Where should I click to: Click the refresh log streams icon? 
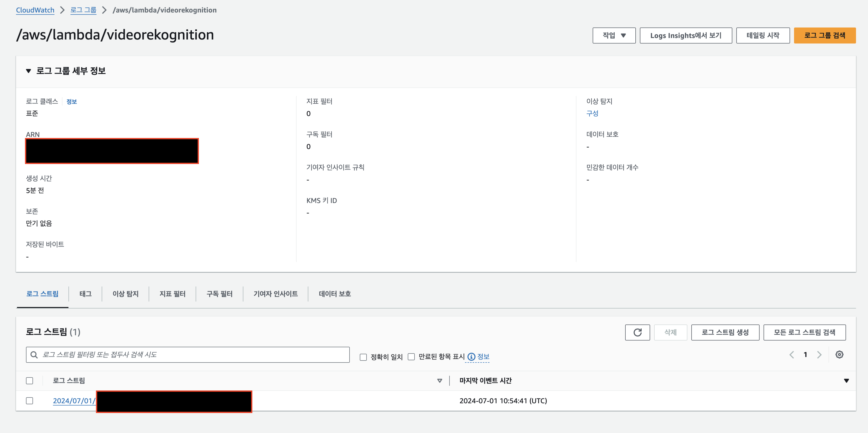[x=637, y=332]
